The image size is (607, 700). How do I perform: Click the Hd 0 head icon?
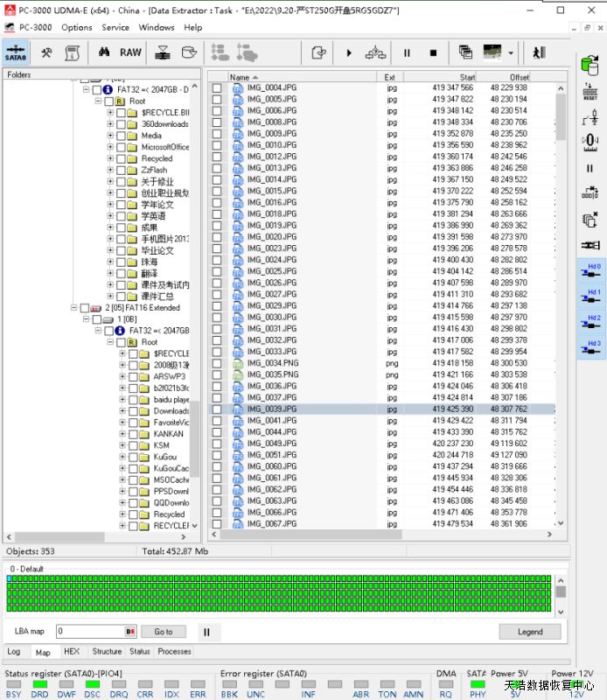click(x=592, y=271)
